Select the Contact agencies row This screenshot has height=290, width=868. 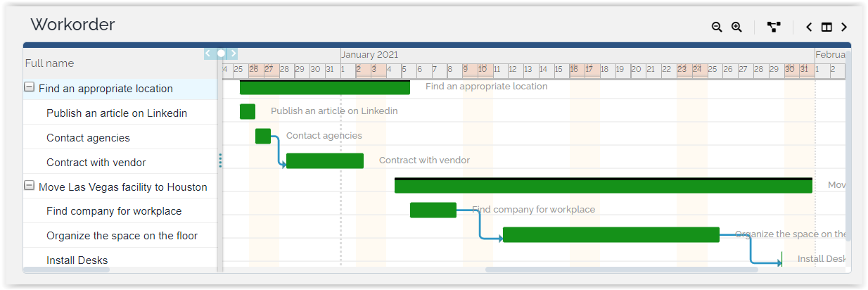pos(88,138)
